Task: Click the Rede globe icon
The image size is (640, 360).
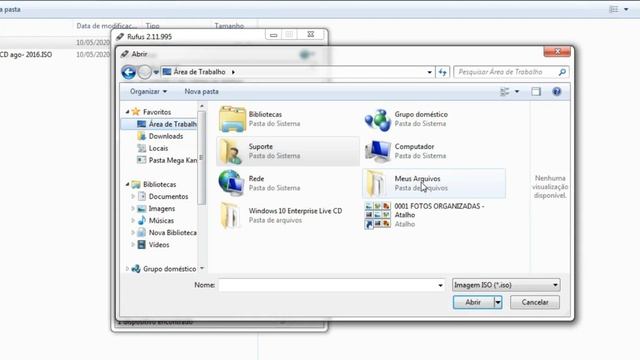Action: pos(231,183)
